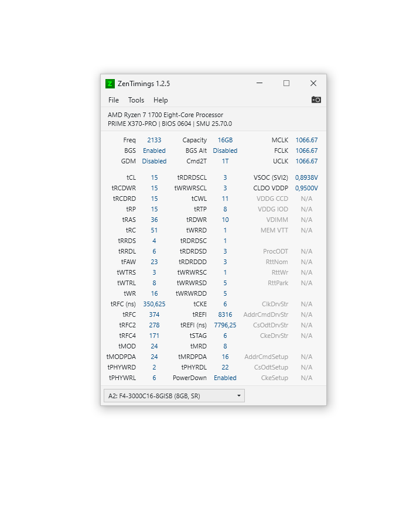The image size is (420, 506).
Task: Click the CLDO VDDP value 0,9500V
Action: [306, 188]
